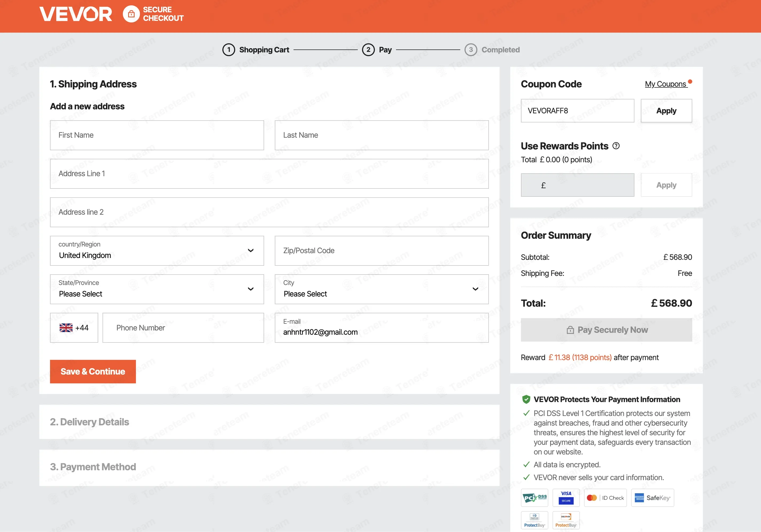Go to the Completed step

(x=500, y=50)
